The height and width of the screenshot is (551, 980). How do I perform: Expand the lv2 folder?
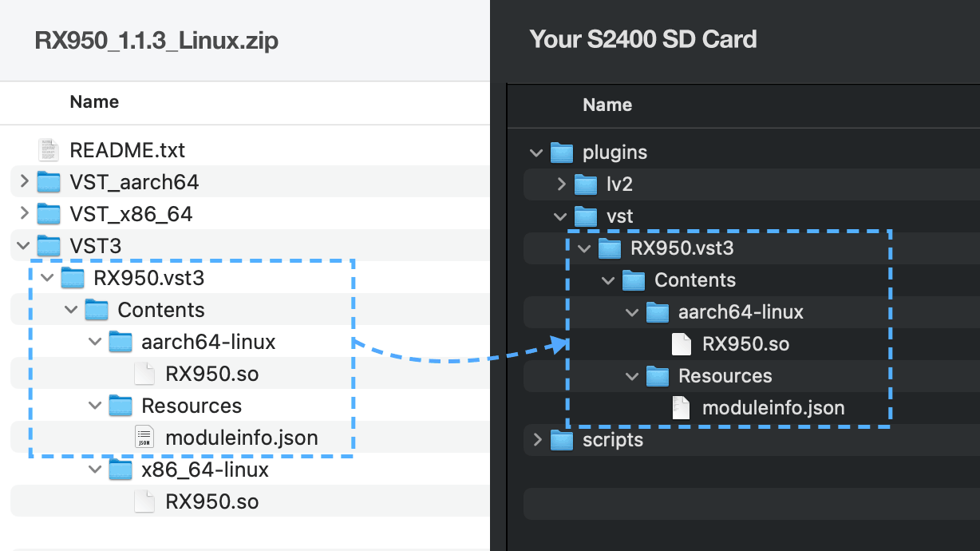click(561, 184)
